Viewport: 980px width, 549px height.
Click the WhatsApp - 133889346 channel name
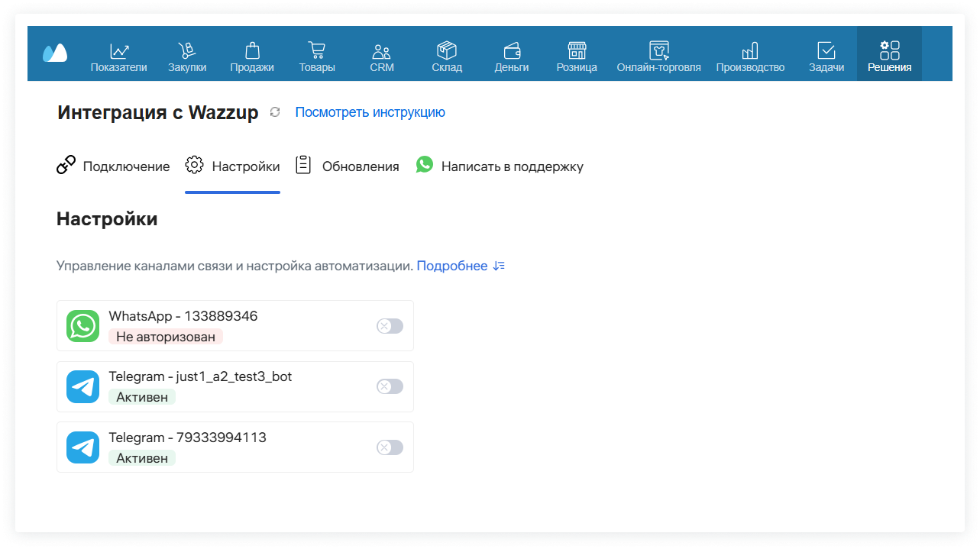pos(183,316)
